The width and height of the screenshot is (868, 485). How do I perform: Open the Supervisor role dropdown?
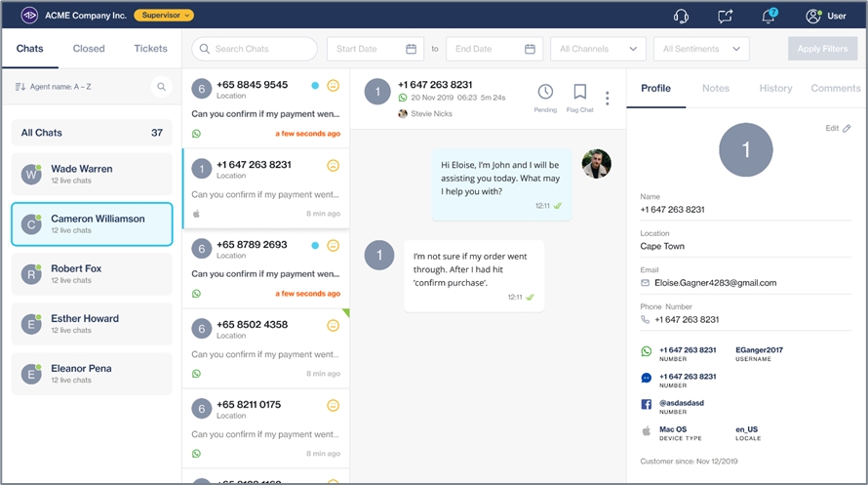[x=163, y=16]
